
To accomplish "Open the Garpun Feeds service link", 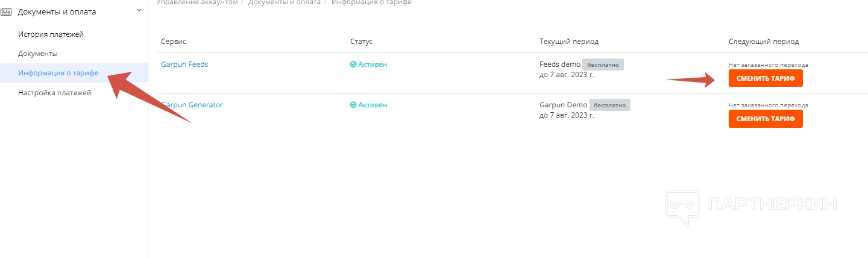I will [184, 64].
